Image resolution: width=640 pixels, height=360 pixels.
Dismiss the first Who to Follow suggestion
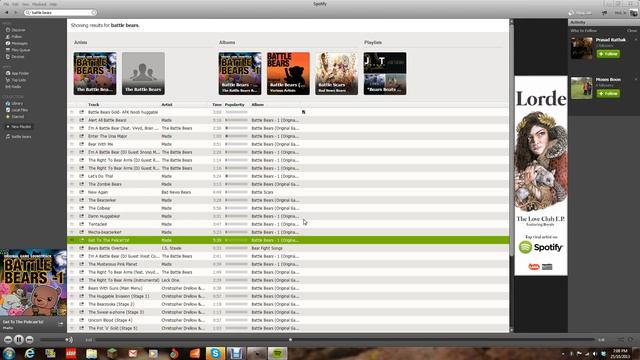(x=636, y=40)
